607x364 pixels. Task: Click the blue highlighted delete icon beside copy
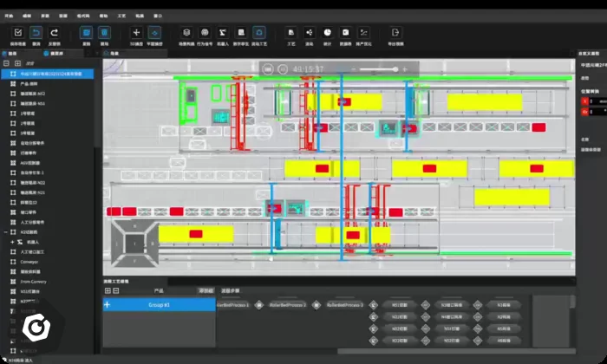[x=104, y=33]
